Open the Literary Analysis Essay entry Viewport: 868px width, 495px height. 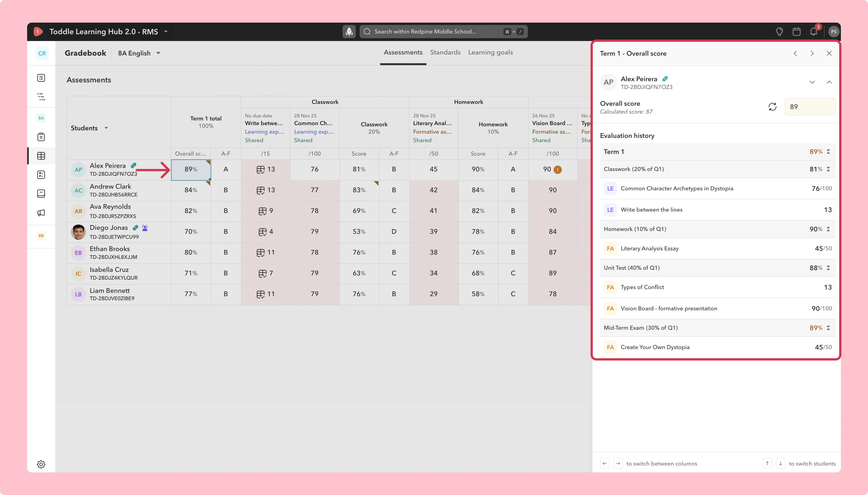(717, 248)
